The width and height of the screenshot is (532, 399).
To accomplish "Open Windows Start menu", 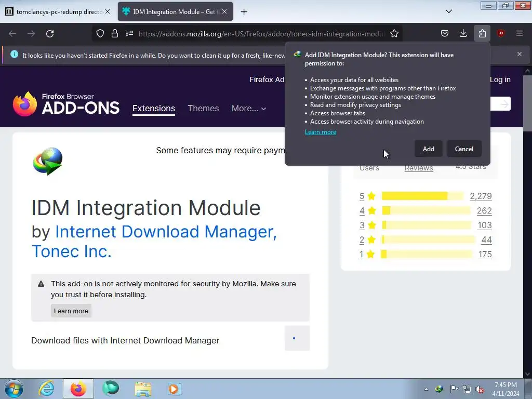I will click(x=14, y=389).
